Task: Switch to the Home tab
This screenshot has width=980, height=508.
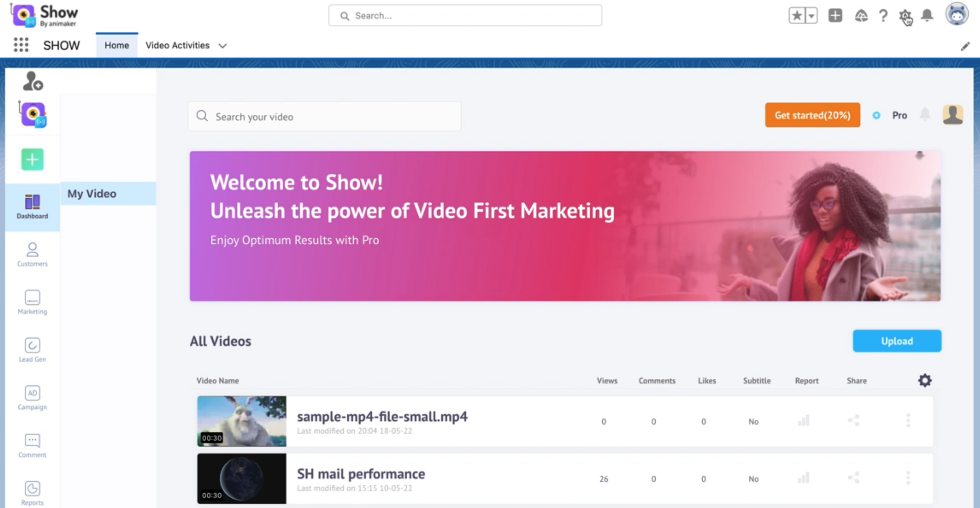Action: coord(117,45)
